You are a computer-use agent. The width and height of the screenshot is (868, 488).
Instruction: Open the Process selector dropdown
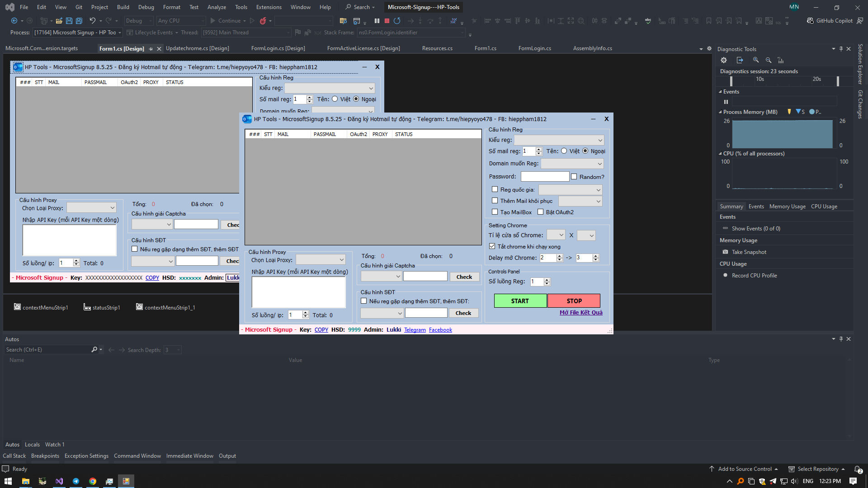point(77,33)
